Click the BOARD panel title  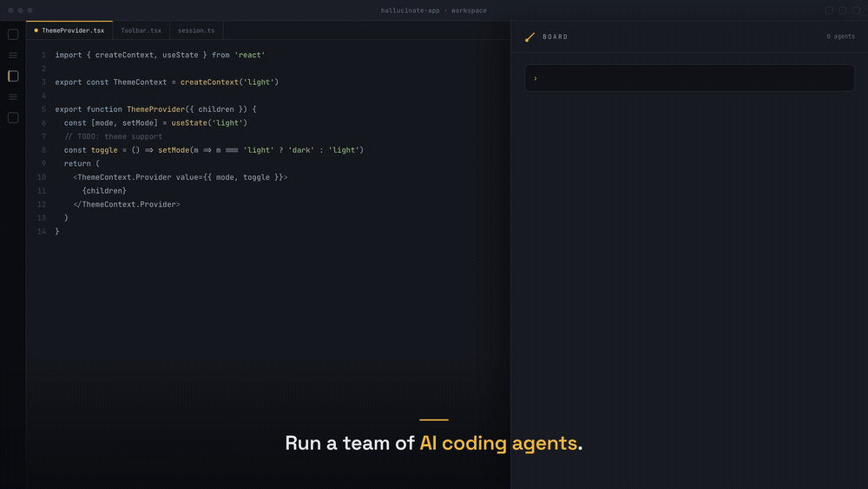click(556, 37)
